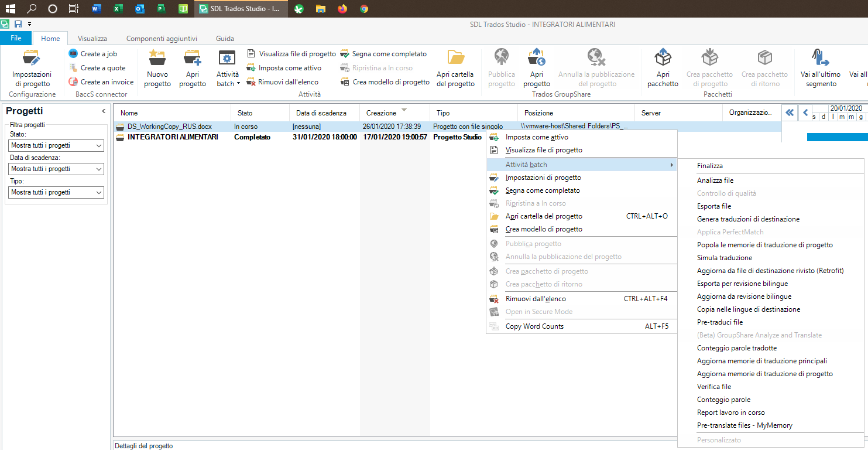Select Conteggio parole in batch submenu
The image size is (868, 450).
770,400
